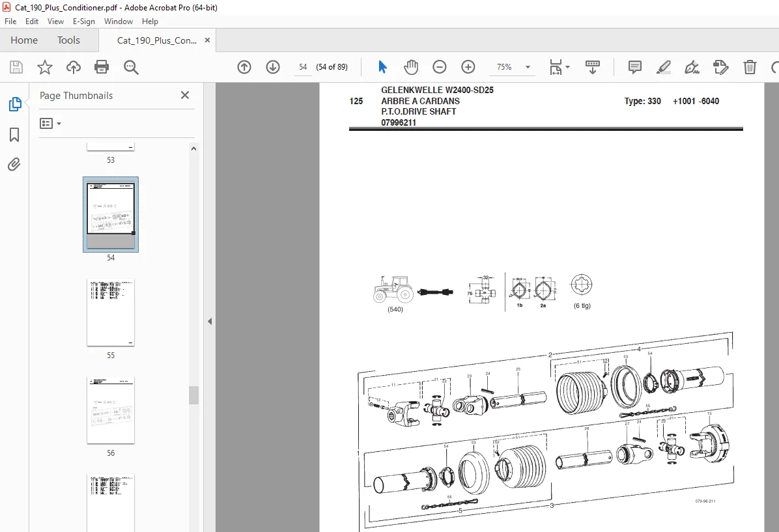Click the 'P.T.O.DRIVE SHAFT' text
The width and height of the screenshot is (779, 532).
[418, 111]
